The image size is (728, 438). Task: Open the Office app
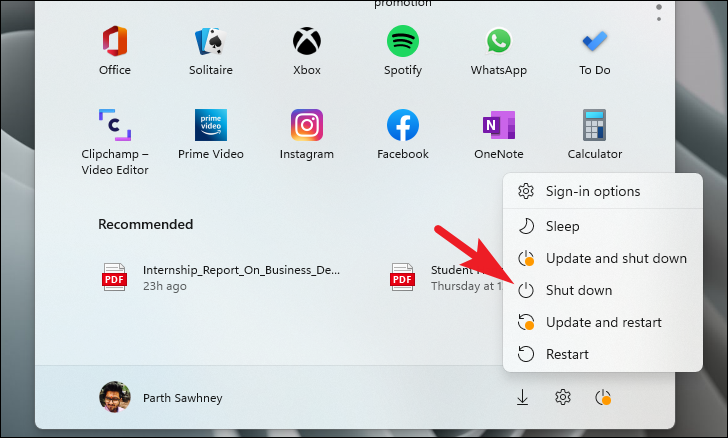click(115, 51)
